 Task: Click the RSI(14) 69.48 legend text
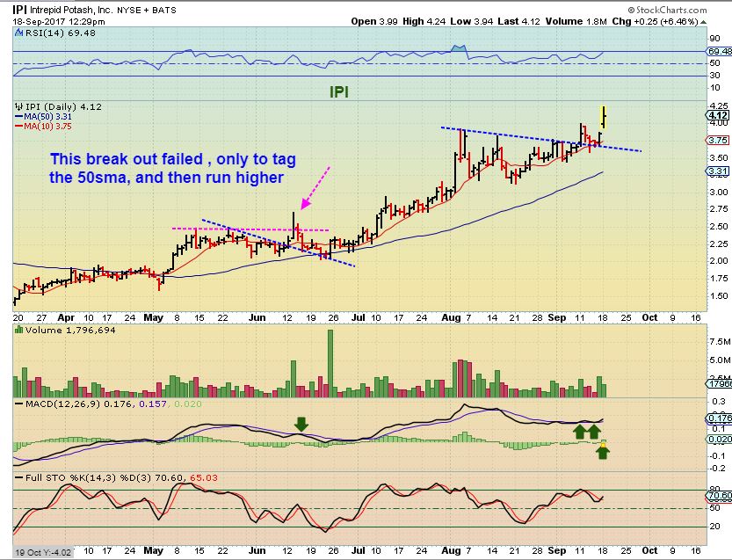click(61, 33)
